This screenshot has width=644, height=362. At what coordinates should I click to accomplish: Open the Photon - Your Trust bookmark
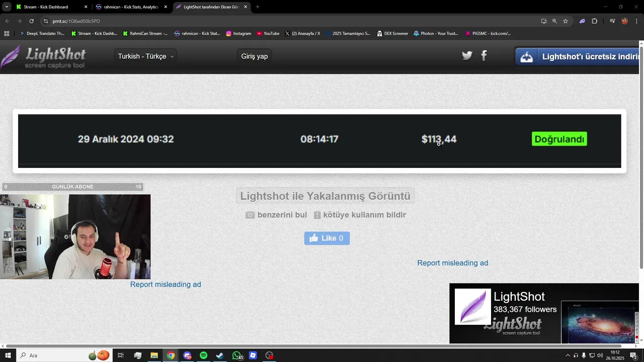(x=436, y=34)
